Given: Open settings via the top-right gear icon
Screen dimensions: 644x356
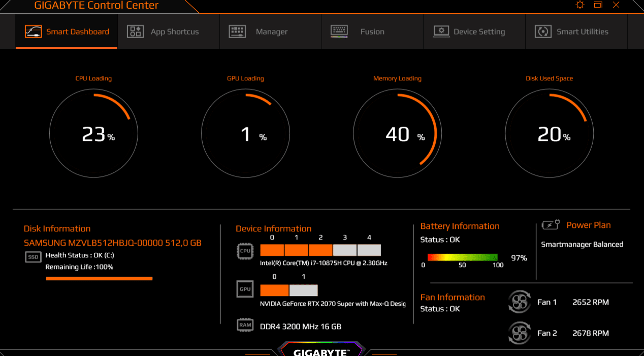Looking at the screenshot, I should [580, 5].
